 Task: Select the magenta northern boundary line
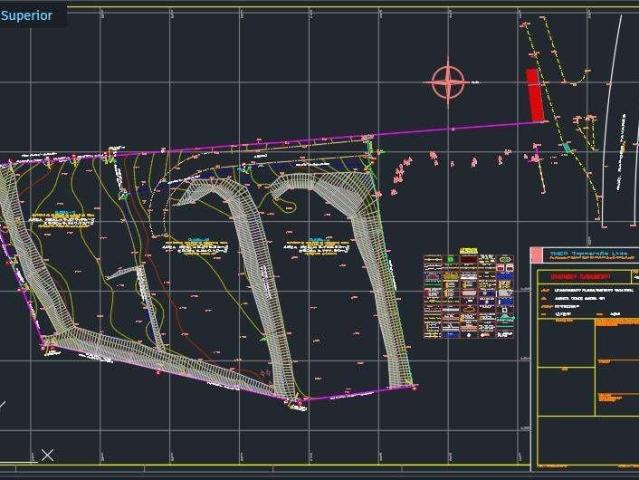pyautogui.click(x=300, y=139)
